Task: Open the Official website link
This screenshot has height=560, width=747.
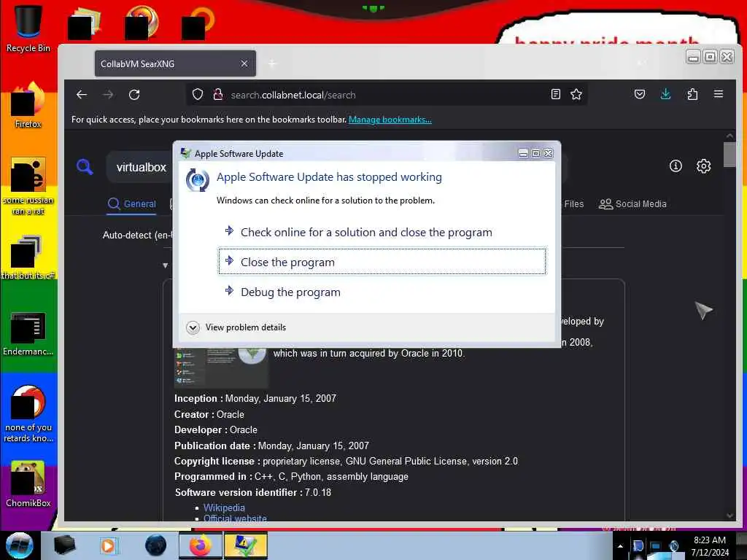Action: pyautogui.click(x=235, y=518)
